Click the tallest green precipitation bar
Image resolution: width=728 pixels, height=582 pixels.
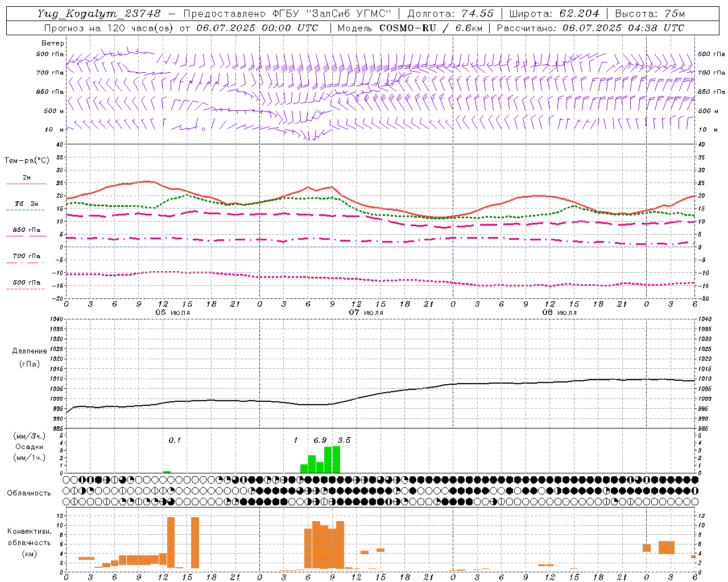[x=336, y=460]
